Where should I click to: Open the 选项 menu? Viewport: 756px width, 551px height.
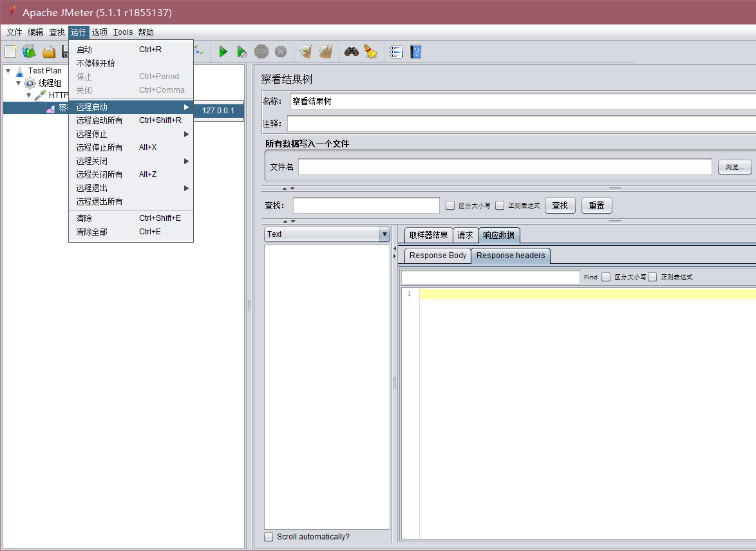99,32
